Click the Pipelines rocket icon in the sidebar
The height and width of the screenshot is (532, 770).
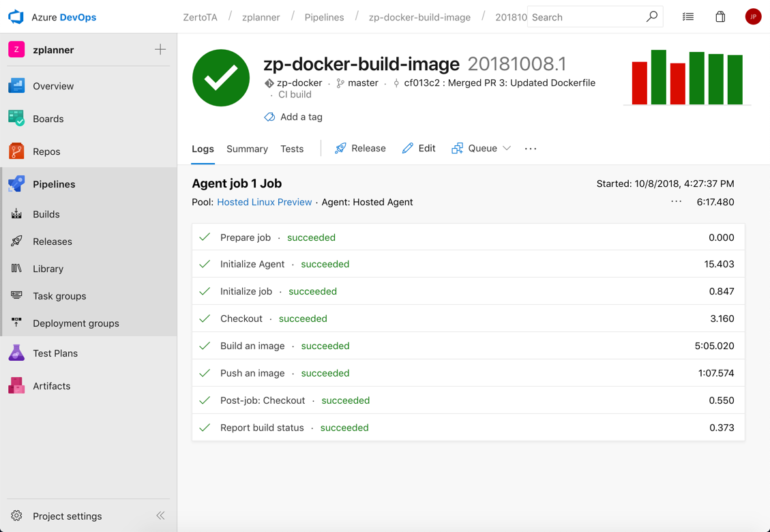coord(16,184)
